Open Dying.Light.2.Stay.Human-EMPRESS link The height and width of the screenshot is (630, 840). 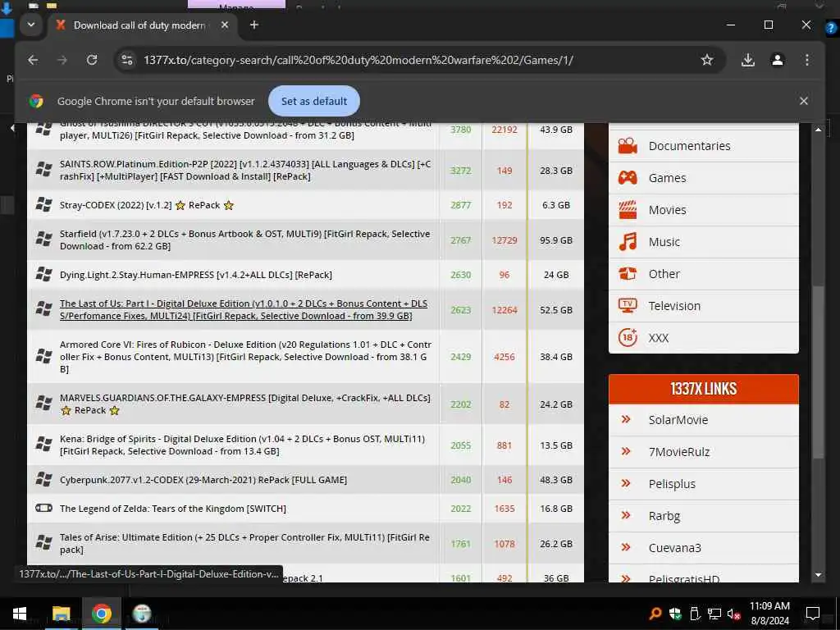point(196,275)
